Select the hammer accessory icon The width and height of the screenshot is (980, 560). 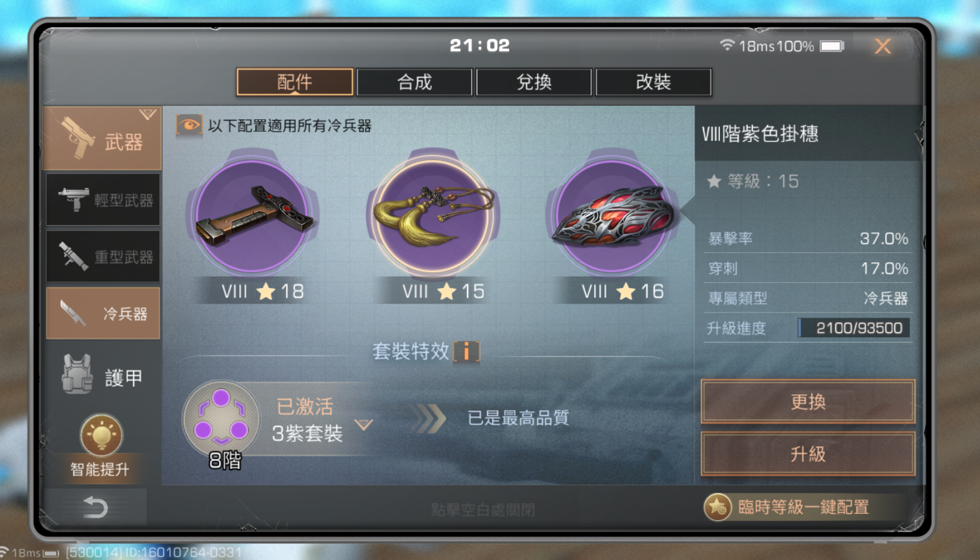tap(253, 215)
